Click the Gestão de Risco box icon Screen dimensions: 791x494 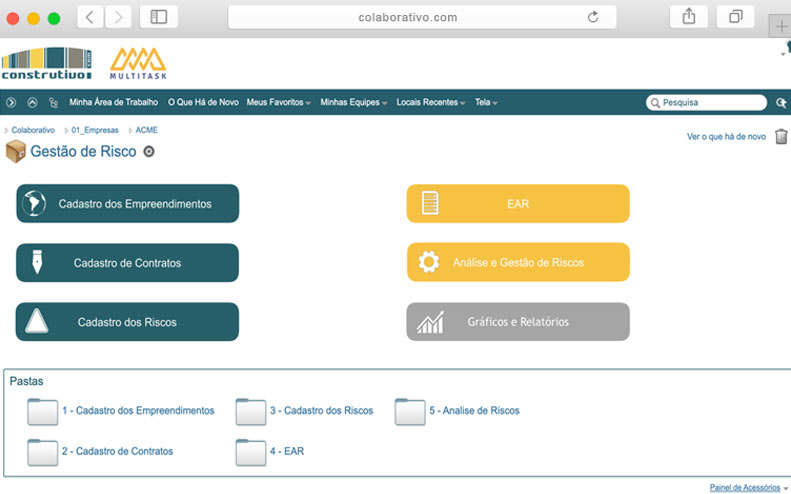[16, 151]
